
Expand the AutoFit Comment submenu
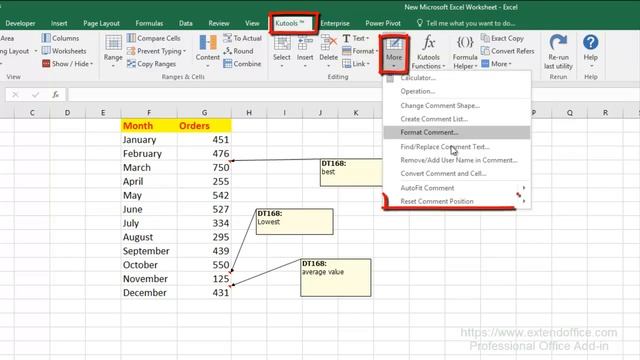click(x=457, y=188)
